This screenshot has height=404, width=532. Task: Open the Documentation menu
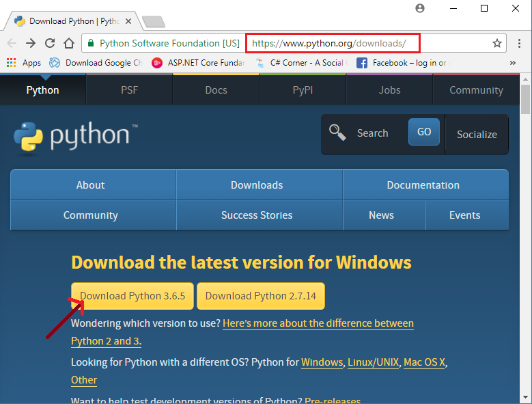[425, 185]
